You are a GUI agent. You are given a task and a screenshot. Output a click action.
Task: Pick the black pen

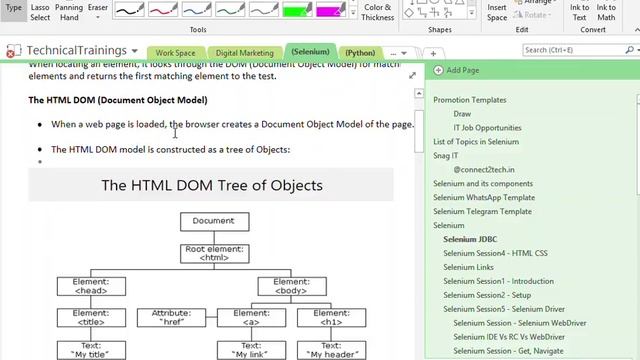[129, 9]
